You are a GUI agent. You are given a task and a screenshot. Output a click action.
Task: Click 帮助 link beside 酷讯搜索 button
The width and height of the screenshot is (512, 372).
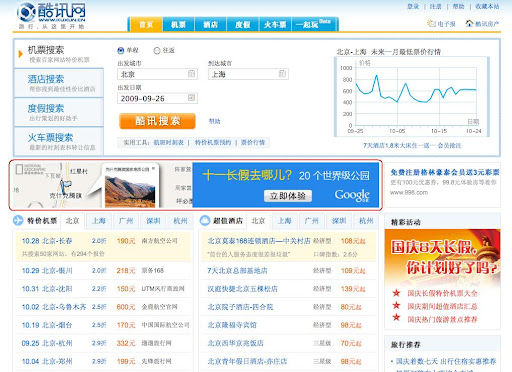click(x=214, y=121)
